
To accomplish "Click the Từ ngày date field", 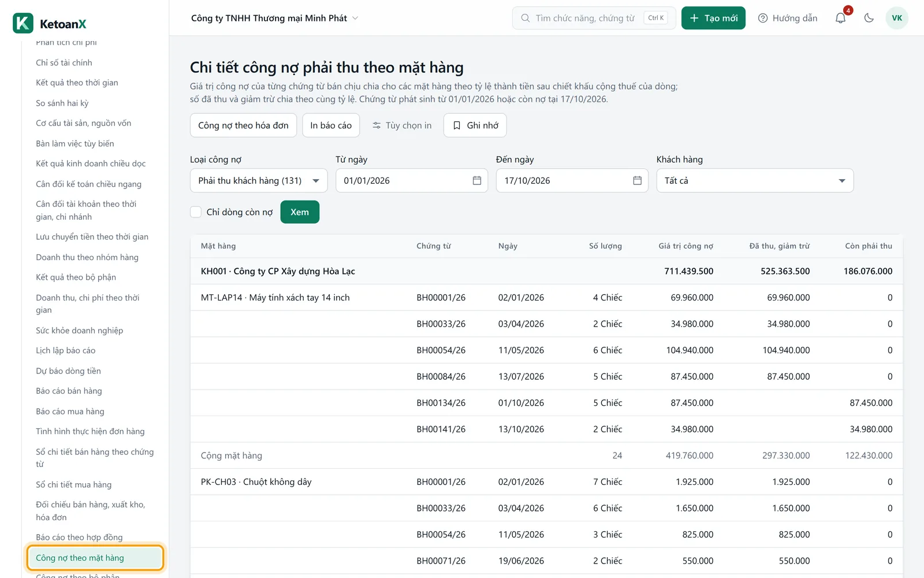I will coord(412,180).
